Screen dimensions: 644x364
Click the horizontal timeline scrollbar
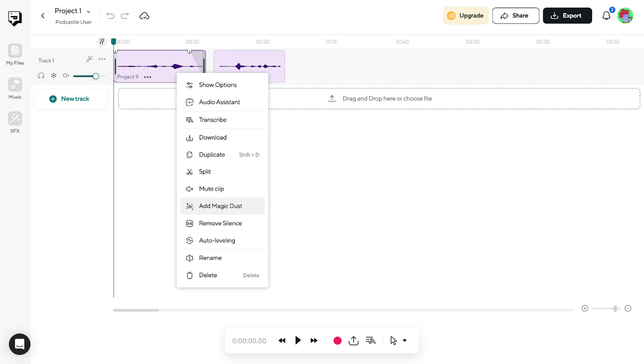click(x=136, y=310)
